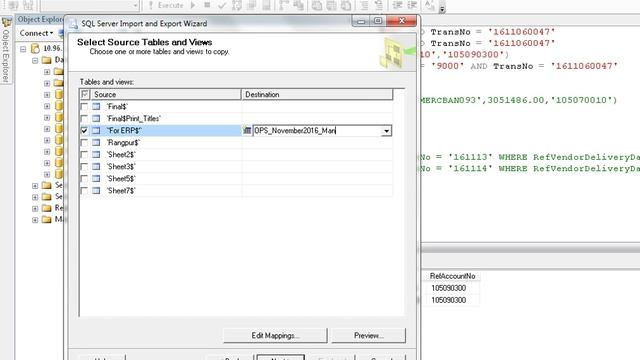Click the table icon beside 'Final$'
This screenshot has width=640, height=360.
[x=96, y=107]
